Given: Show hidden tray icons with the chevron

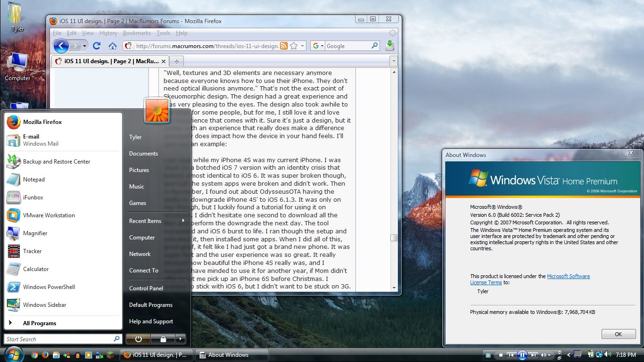Looking at the screenshot, I should (569, 355).
